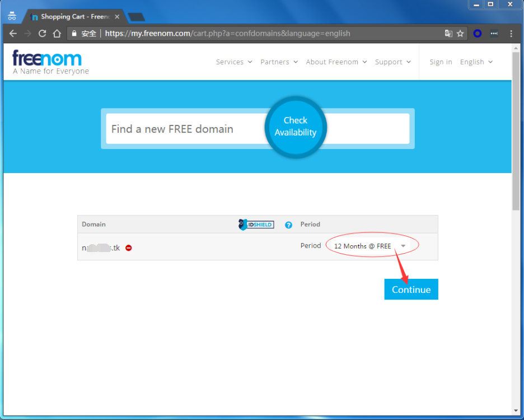Reload the page with the refresh icon
The width and height of the screenshot is (524, 420).
pos(42,34)
